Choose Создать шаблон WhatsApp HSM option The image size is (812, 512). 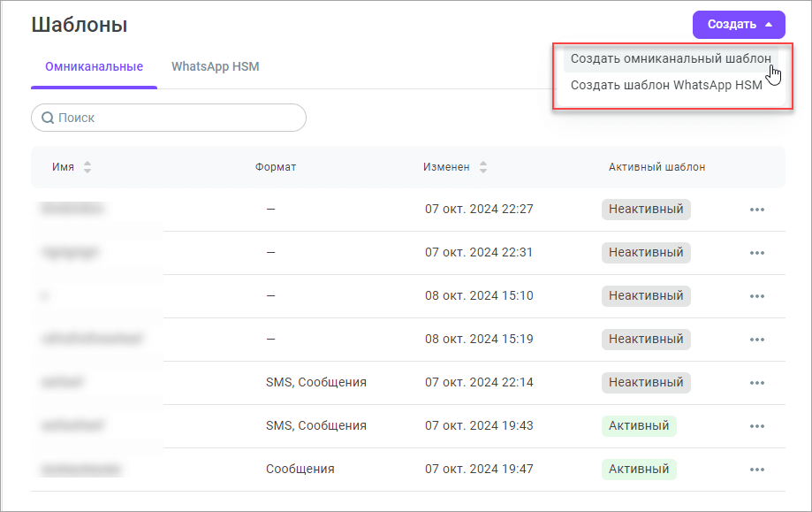coord(666,85)
